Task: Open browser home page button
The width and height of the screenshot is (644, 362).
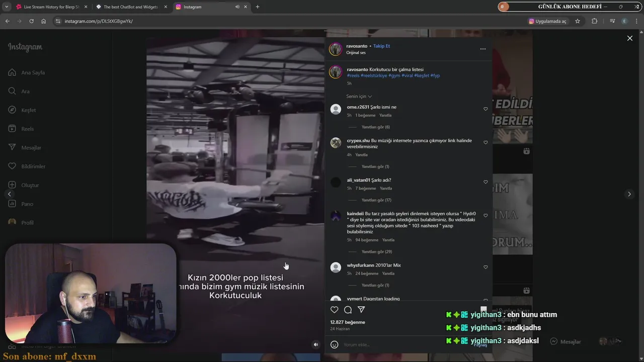Action: pyautogui.click(x=43, y=21)
